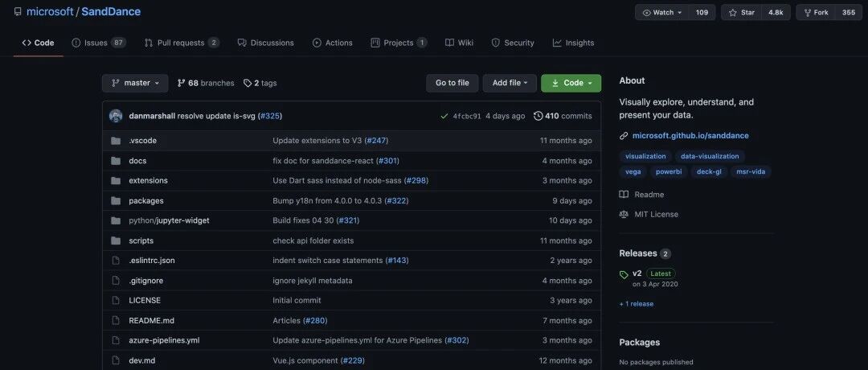This screenshot has height=370, width=868.
Task: Open the jupyter-widget folder
Action: (x=182, y=220)
